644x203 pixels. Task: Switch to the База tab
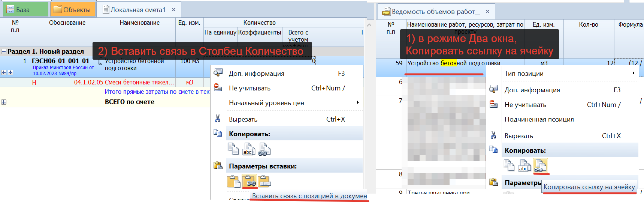coord(25,9)
